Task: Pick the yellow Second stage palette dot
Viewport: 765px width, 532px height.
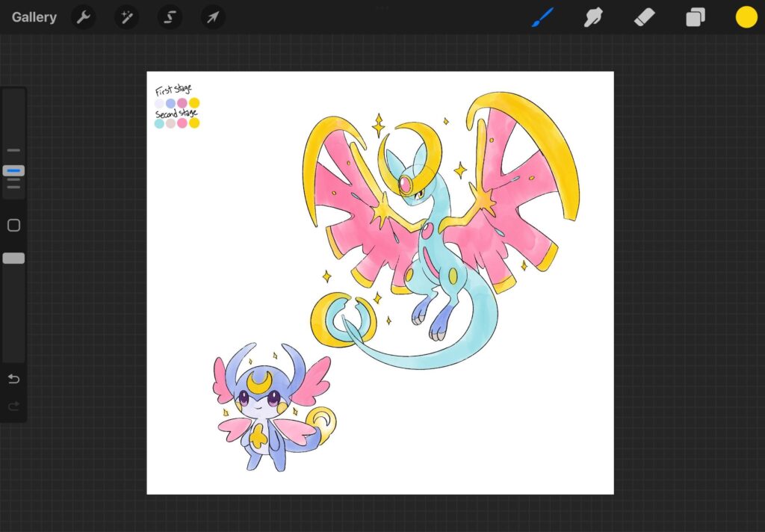Action: [194, 123]
